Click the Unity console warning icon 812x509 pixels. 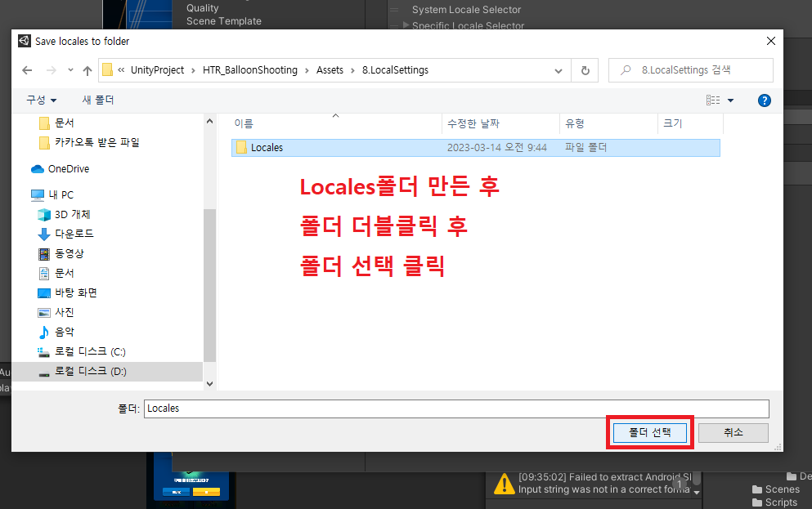point(504,484)
